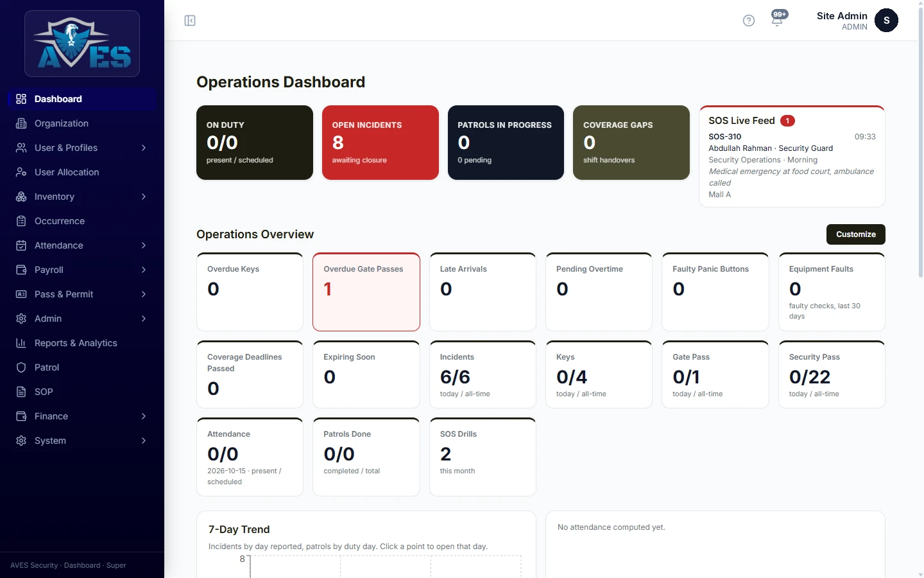This screenshot has height=578, width=924.
Task: Click the Dashboard grid icon in sidebar
Action: tap(21, 99)
